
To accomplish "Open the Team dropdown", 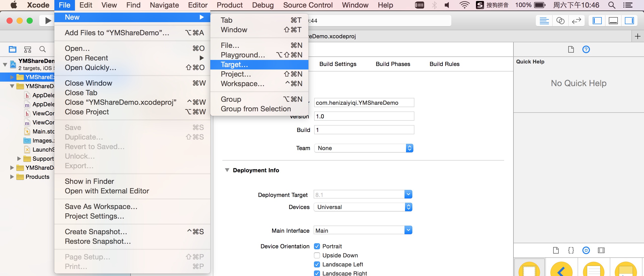I will click(364, 148).
